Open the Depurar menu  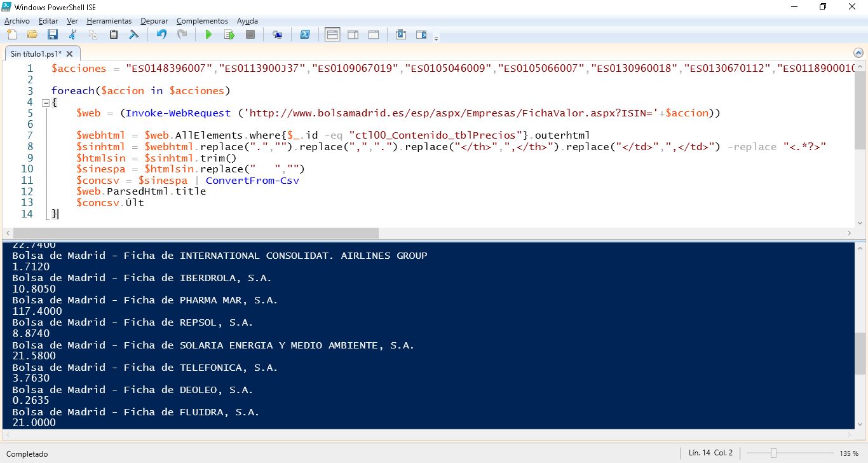154,21
